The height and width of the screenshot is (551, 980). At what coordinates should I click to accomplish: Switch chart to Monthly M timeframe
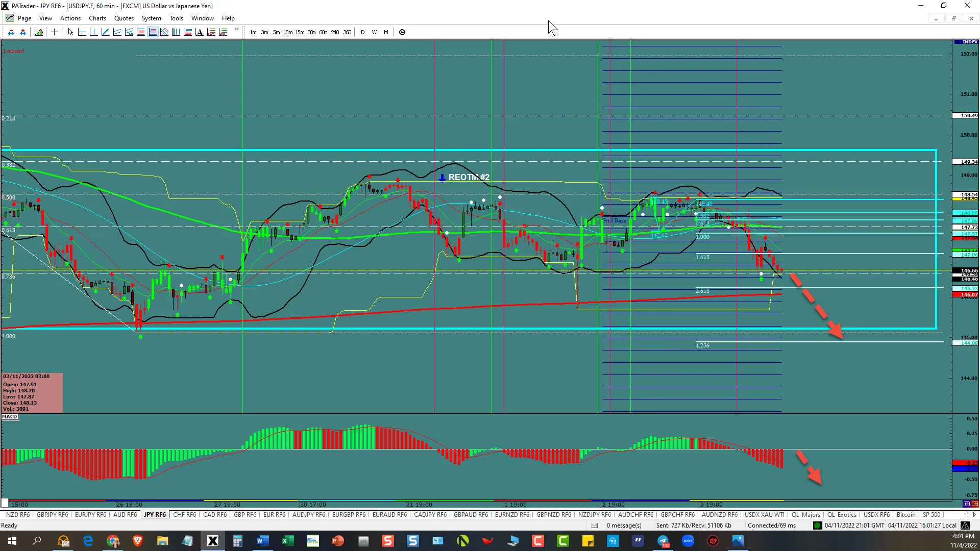pyautogui.click(x=386, y=32)
